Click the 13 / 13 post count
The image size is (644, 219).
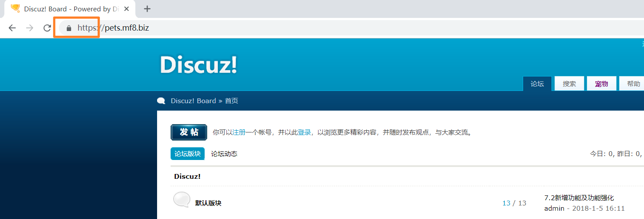514,203
